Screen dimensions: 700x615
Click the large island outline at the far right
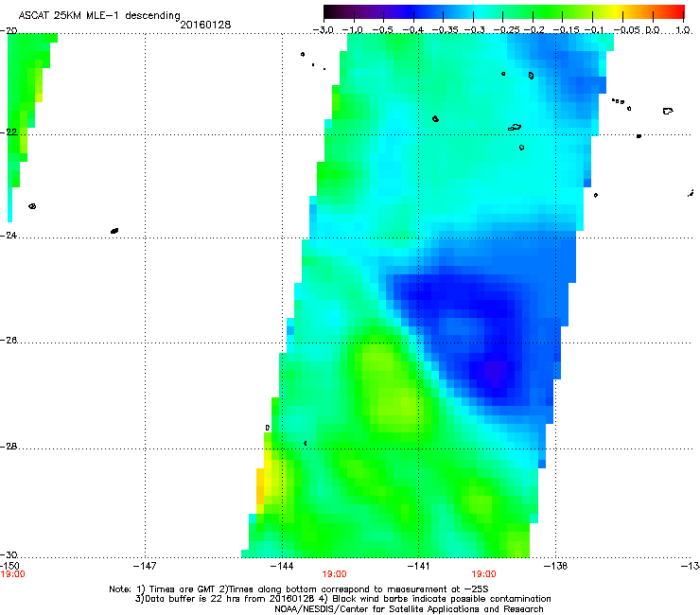(668, 111)
